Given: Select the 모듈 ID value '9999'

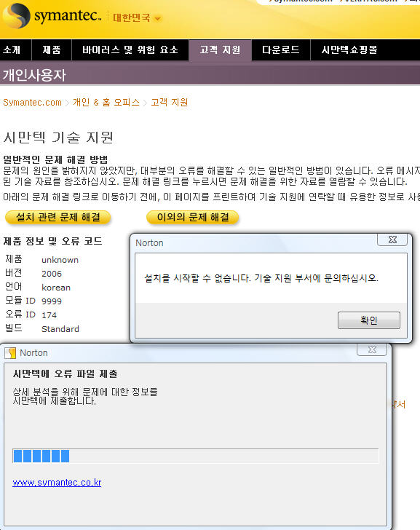Looking at the screenshot, I should click(x=52, y=301).
